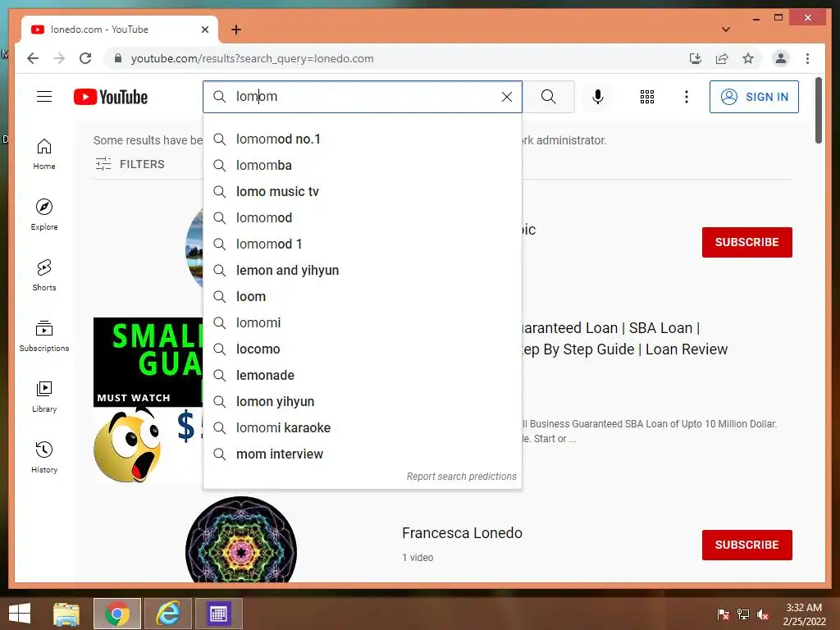Screen dimensions: 840x630
Task: Open Internet Explorer from taskbar
Action: 167,614
